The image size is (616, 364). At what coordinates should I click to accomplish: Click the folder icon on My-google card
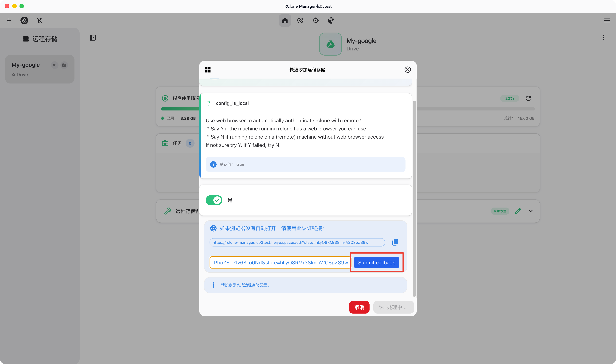point(64,65)
